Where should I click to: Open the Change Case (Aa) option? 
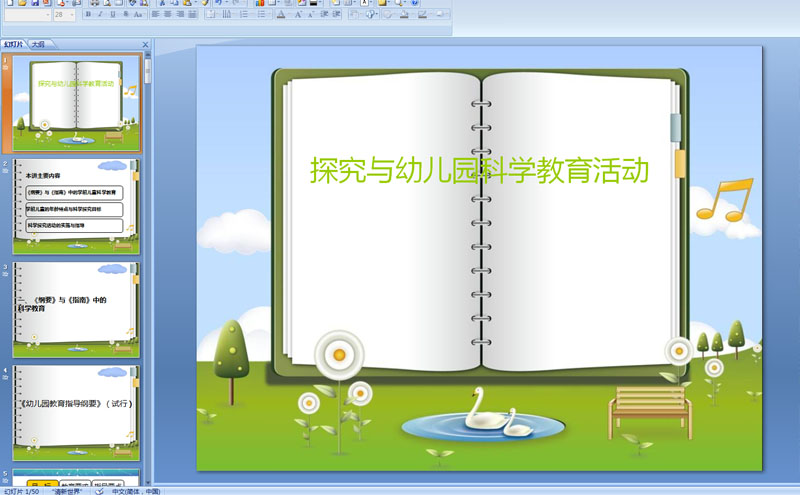click(138, 14)
